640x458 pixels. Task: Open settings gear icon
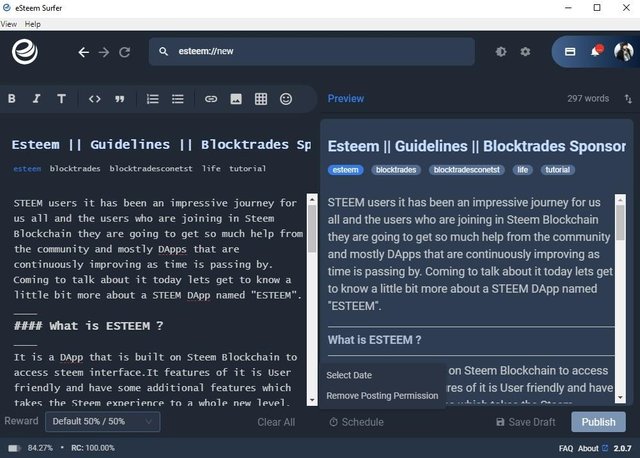click(x=525, y=51)
